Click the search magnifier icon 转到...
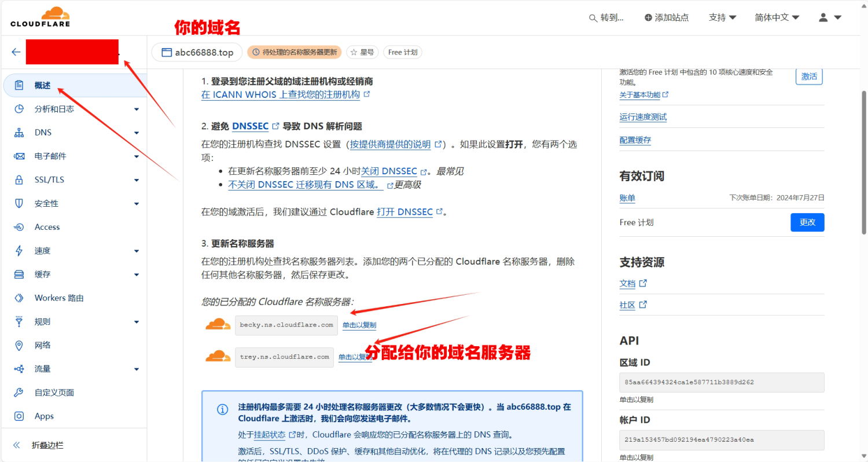Screen dimensions: 868x462 click(593, 18)
